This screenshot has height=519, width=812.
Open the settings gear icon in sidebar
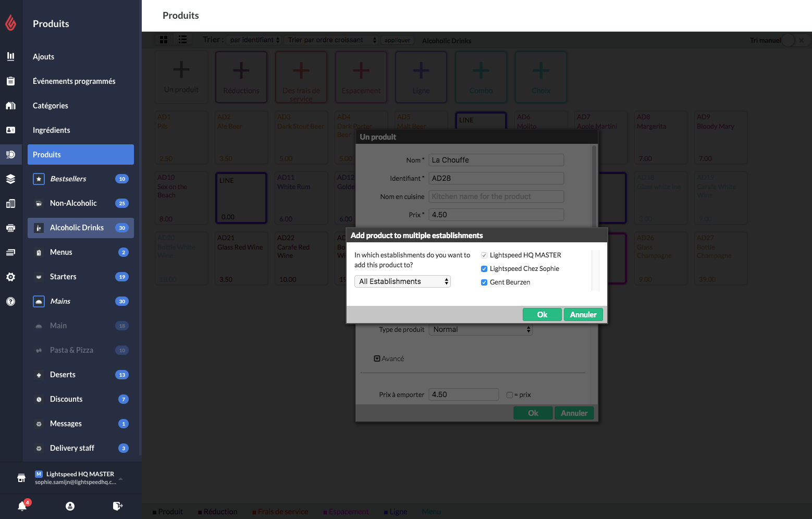point(10,277)
